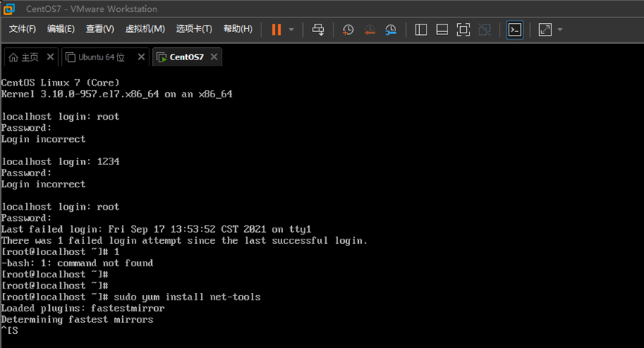Toggle the thumbnail bar layout icon
The height and width of the screenshot is (348, 644).
pyautogui.click(x=442, y=30)
